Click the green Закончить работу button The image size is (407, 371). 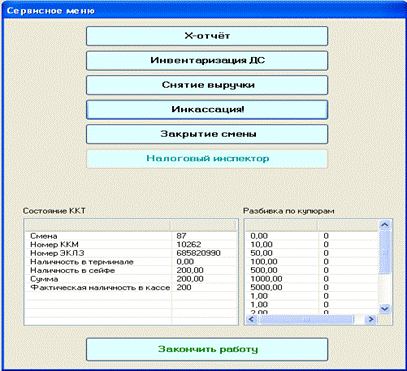pos(207,349)
